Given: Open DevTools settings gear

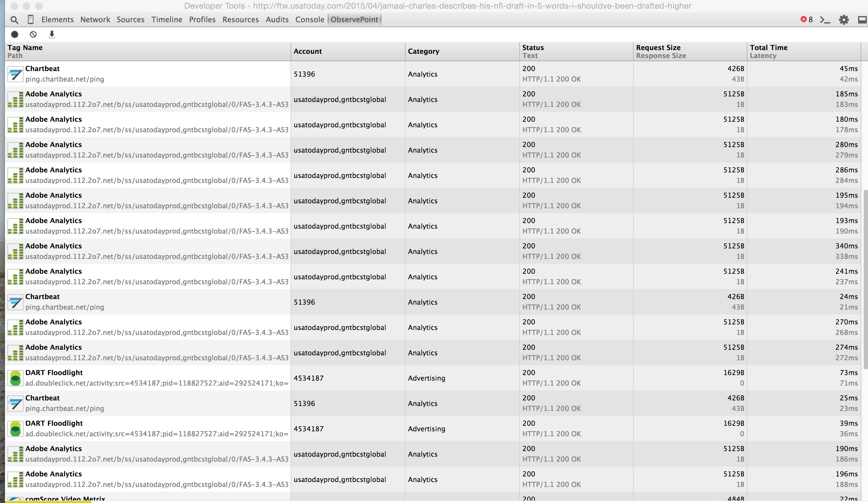Looking at the screenshot, I should tap(844, 20).
